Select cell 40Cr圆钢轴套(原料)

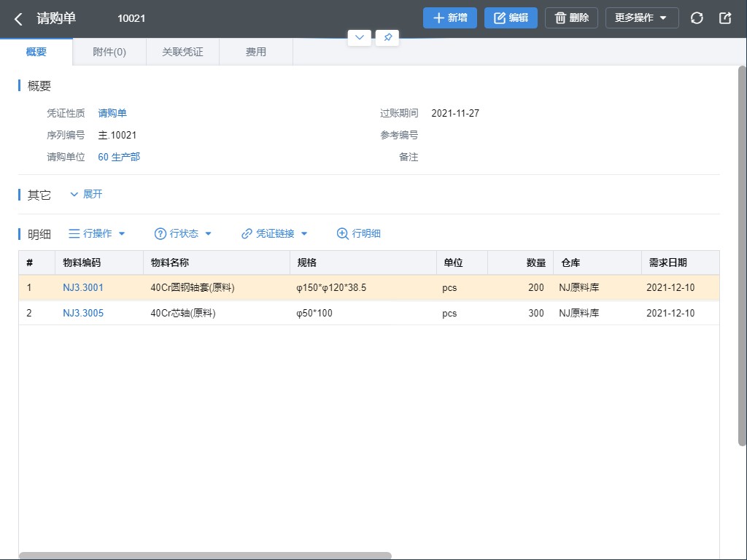(x=193, y=287)
